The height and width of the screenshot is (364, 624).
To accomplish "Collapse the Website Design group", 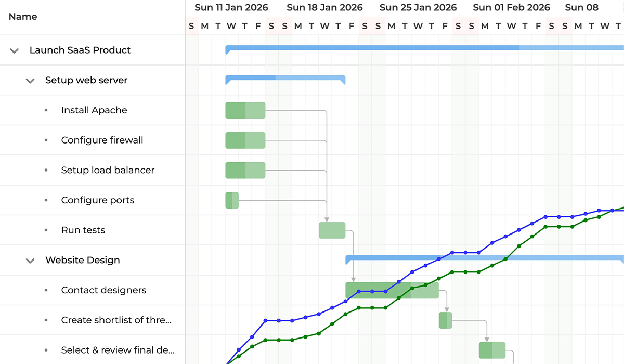I will [30, 261].
